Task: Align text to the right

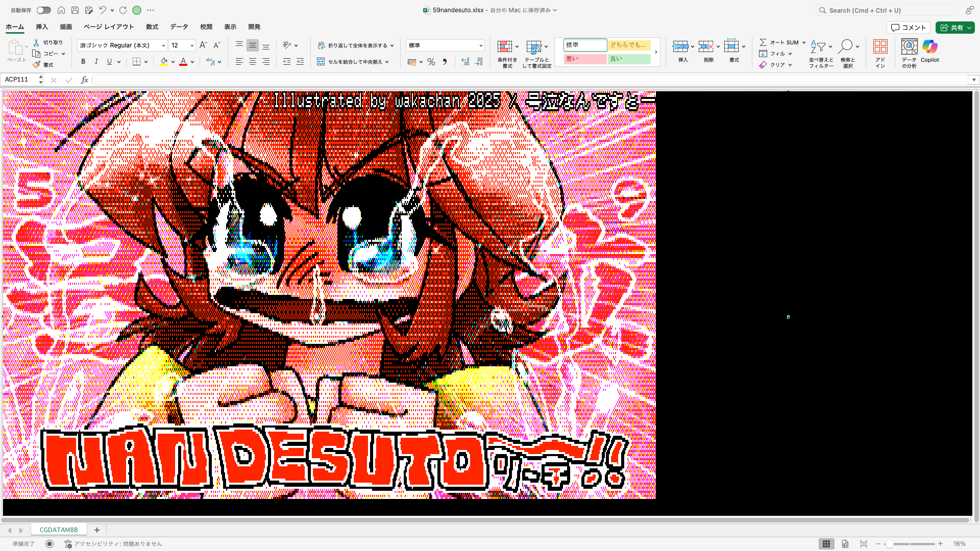Action: (x=266, y=62)
